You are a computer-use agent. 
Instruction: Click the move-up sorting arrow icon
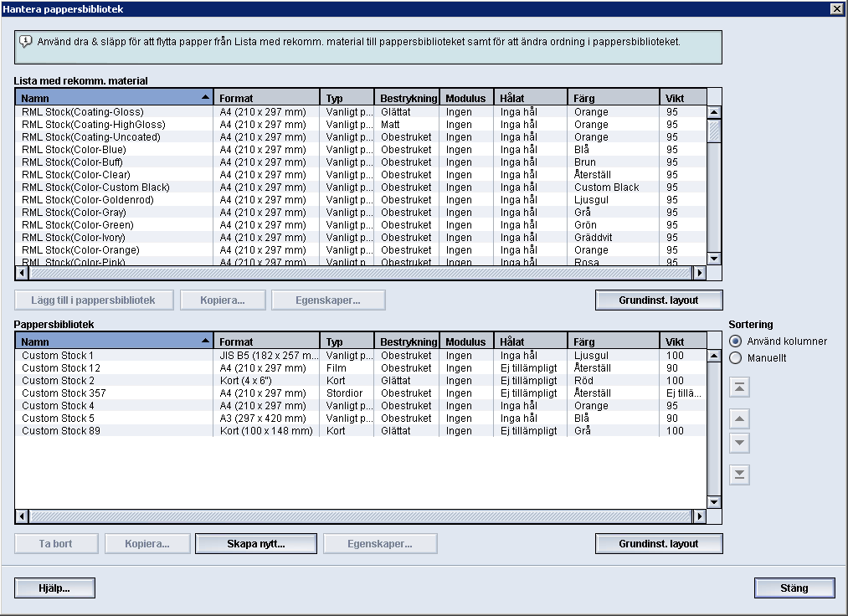point(739,418)
